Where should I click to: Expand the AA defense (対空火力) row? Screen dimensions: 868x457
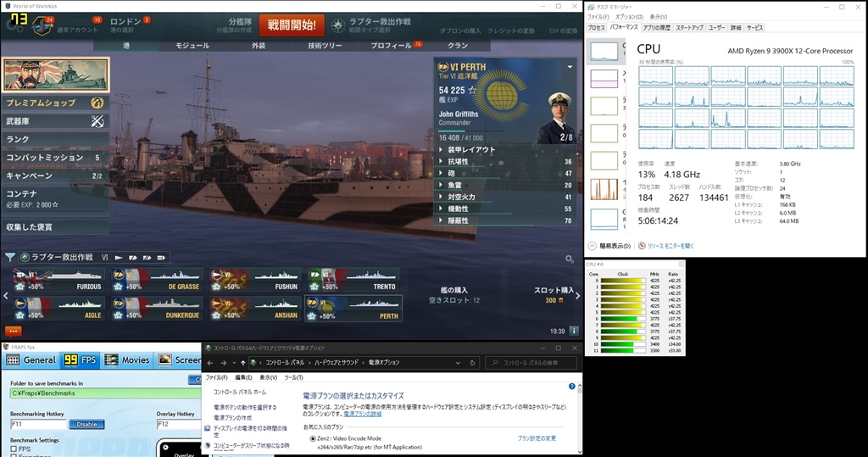505,197
